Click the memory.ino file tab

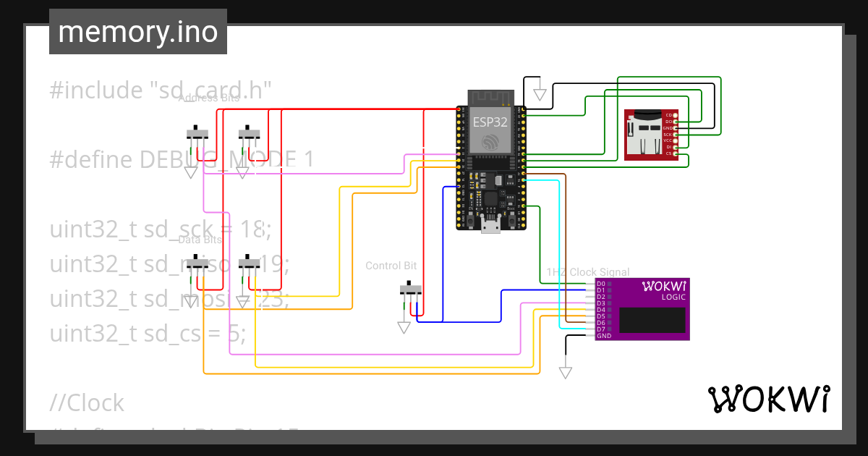[x=137, y=31]
